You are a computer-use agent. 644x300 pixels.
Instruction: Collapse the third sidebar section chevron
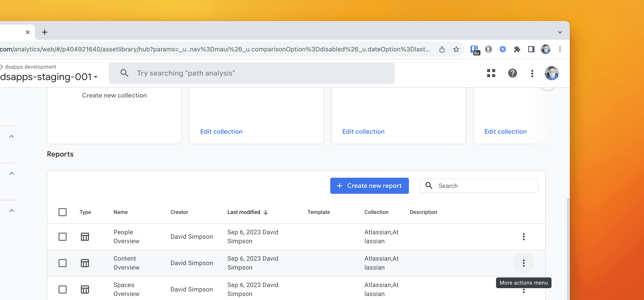click(x=11, y=211)
